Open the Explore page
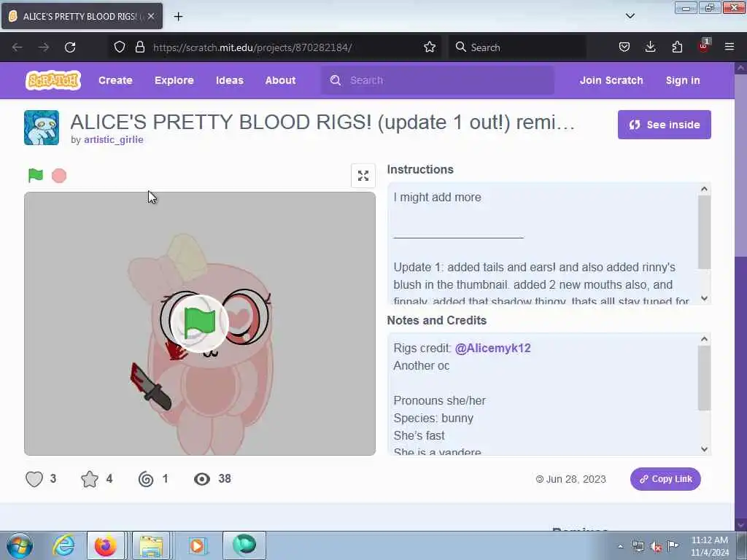The height and width of the screenshot is (560, 747). click(174, 80)
